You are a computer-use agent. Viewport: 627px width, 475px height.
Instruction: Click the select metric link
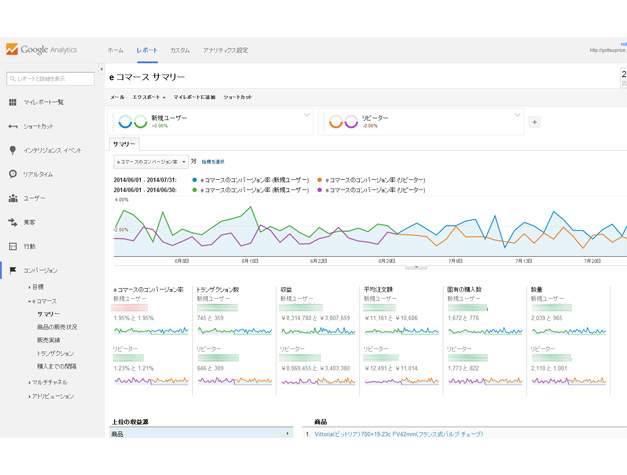[x=213, y=162]
